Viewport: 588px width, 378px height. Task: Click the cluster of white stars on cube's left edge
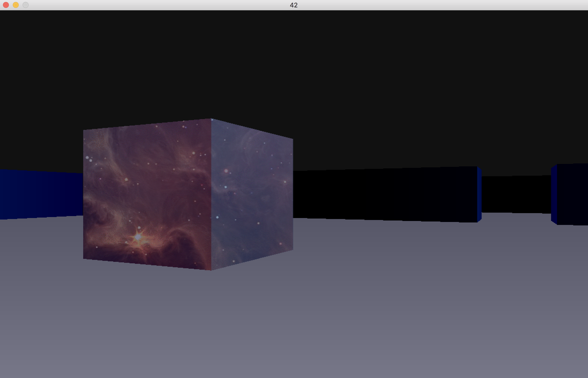[89, 159]
